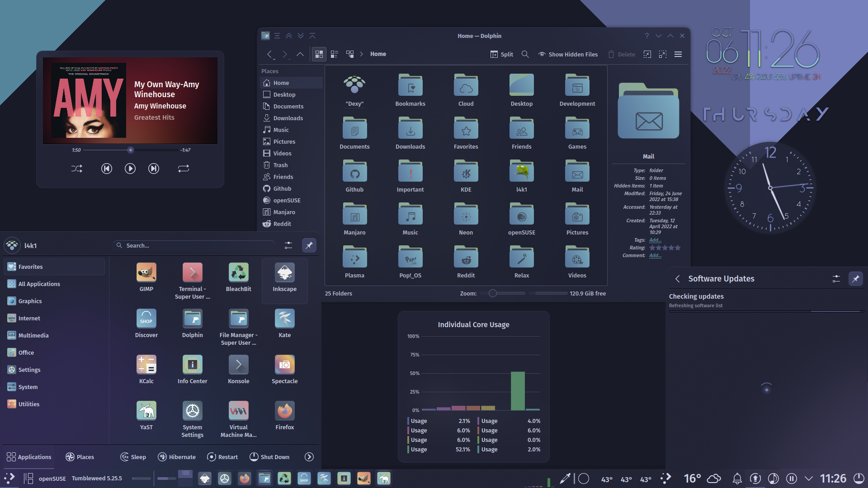Click the Sleep button
Image resolution: width=868 pixels, height=488 pixels.
coord(133,457)
